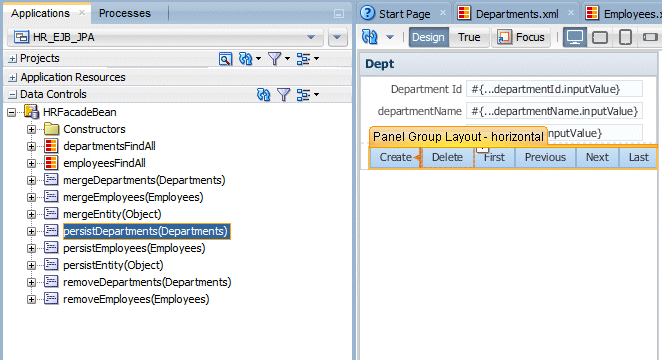Select the Dept panel header
The height and width of the screenshot is (360, 662).
[x=510, y=64]
